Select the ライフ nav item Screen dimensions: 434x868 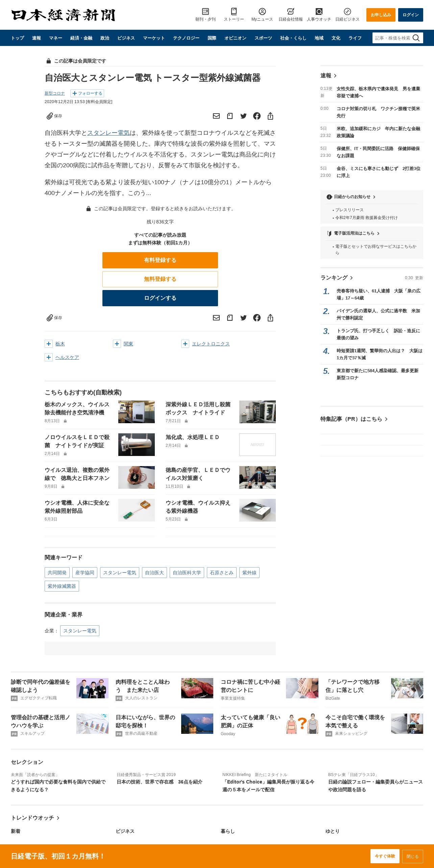[355, 38]
